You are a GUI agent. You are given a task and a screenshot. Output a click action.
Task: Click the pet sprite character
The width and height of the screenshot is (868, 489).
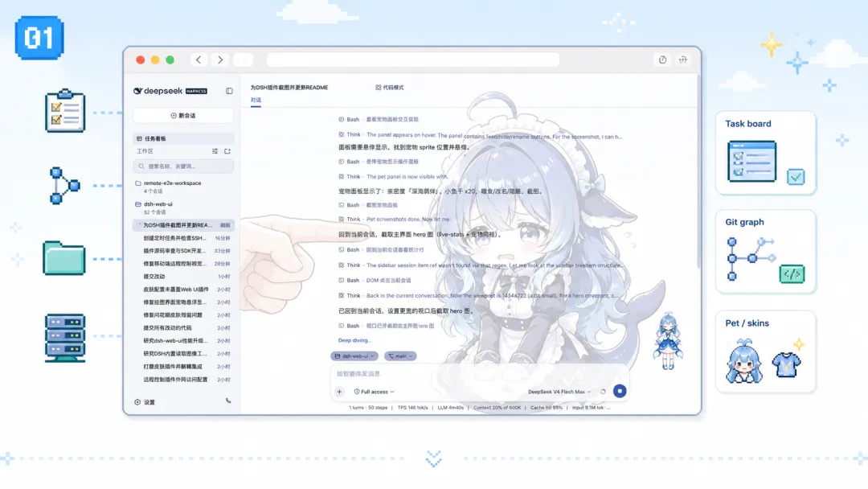pos(668,340)
